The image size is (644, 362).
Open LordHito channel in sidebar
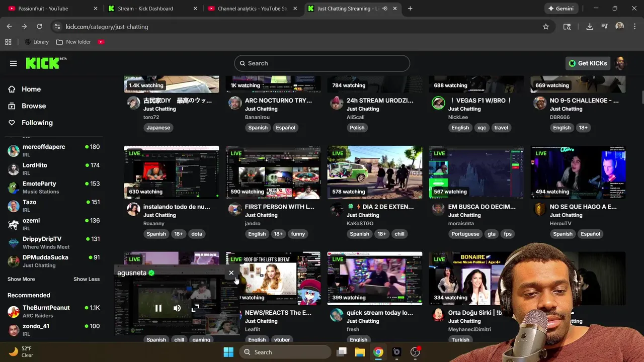pyautogui.click(x=53, y=169)
